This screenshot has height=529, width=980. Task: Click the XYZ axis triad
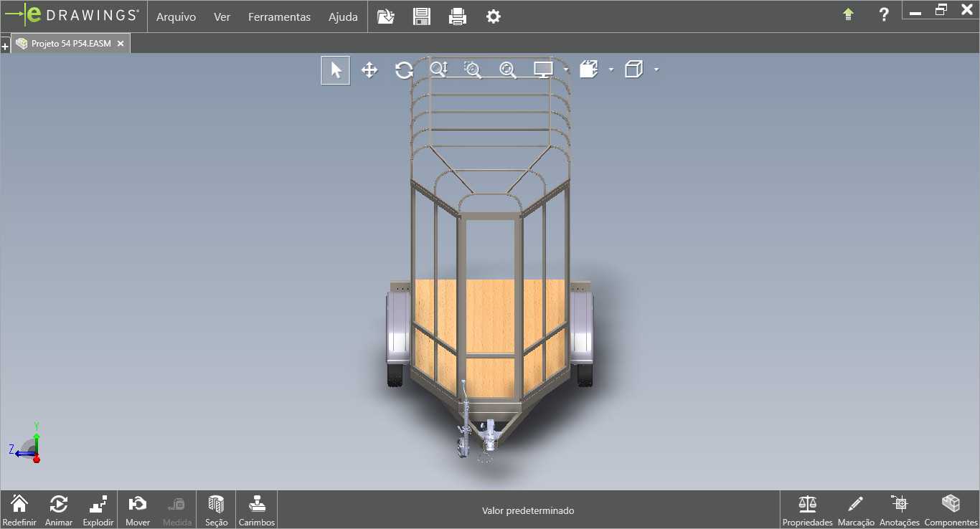coord(27,444)
